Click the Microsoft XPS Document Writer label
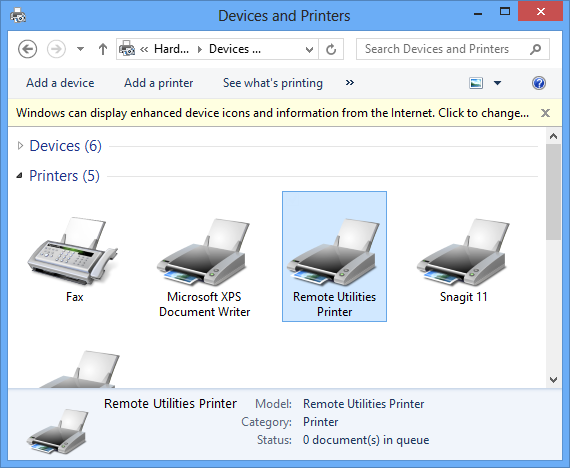Screen dimensions: 570x468 204,304
